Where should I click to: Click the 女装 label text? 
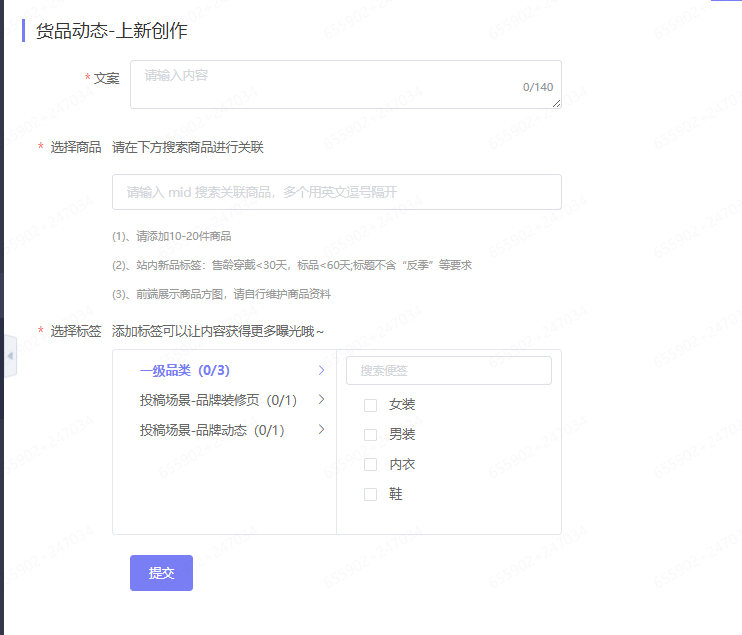tap(402, 405)
